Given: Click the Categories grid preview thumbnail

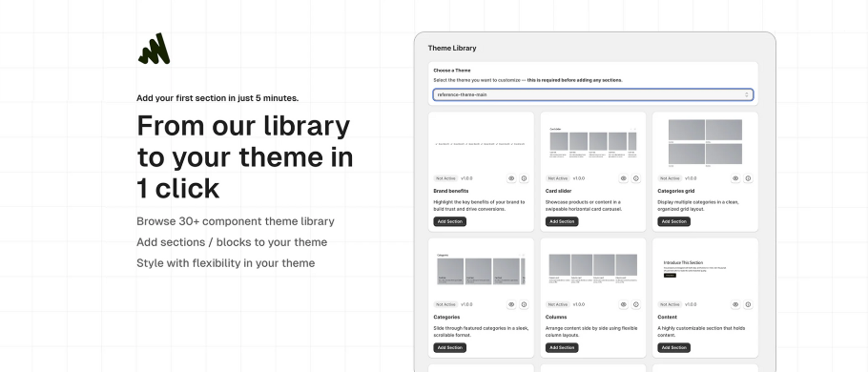Looking at the screenshot, I should [x=705, y=143].
